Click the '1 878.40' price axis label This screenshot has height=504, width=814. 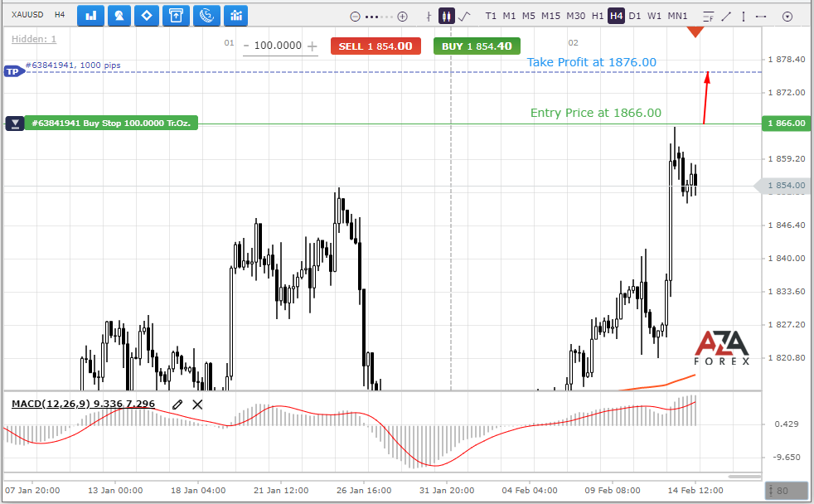pyautogui.click(x=787, y=59)
